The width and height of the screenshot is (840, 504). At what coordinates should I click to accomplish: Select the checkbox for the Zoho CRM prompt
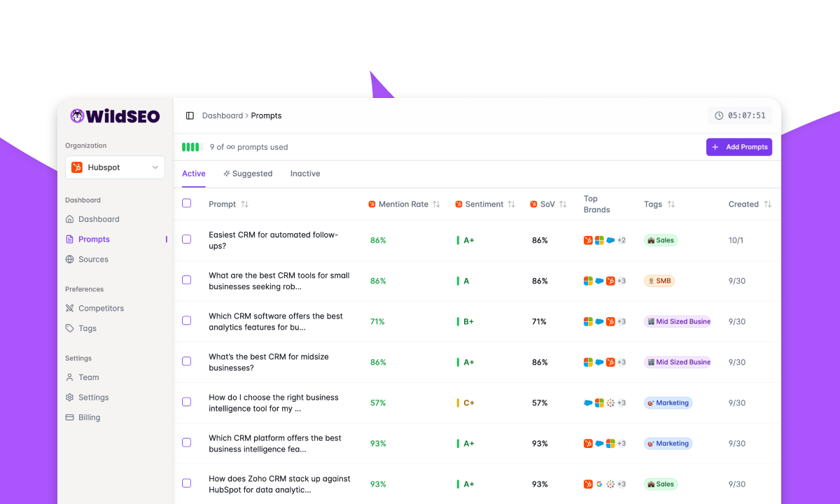click(187, 483)
